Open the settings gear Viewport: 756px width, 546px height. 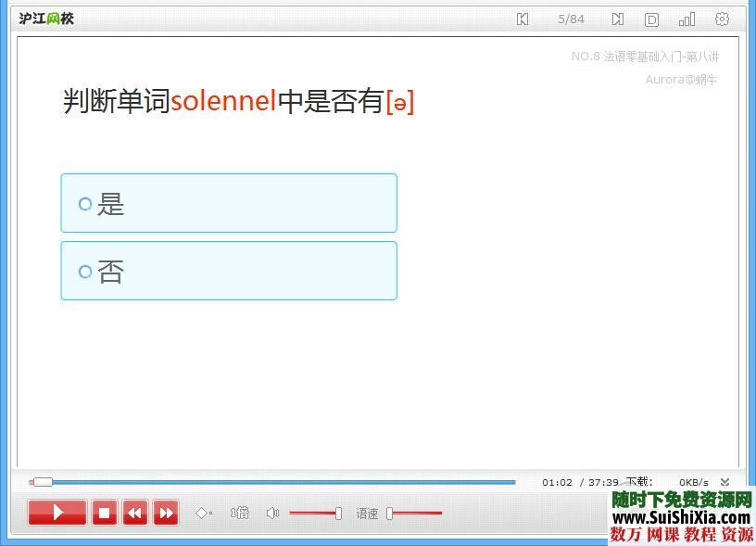[723, 19]
